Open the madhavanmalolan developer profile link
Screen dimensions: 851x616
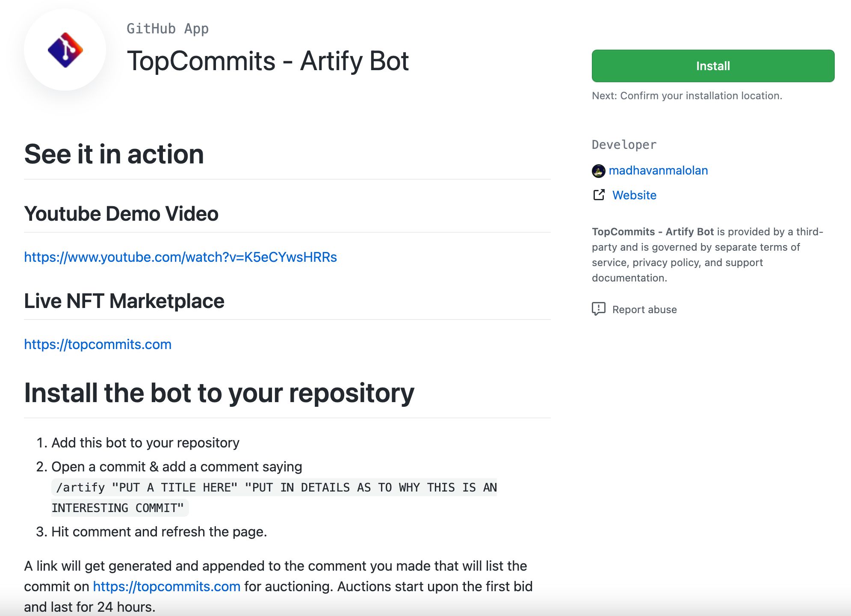click(658, 171)
